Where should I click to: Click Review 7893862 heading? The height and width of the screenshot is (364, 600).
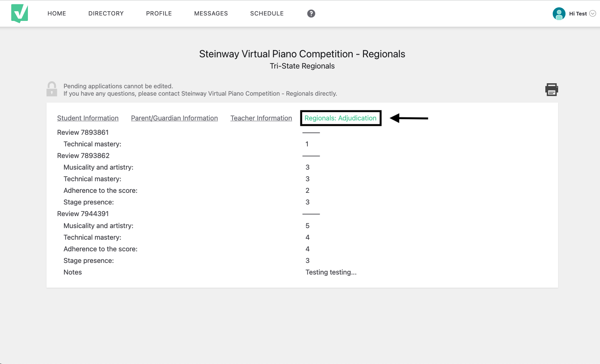click(83, 156)
